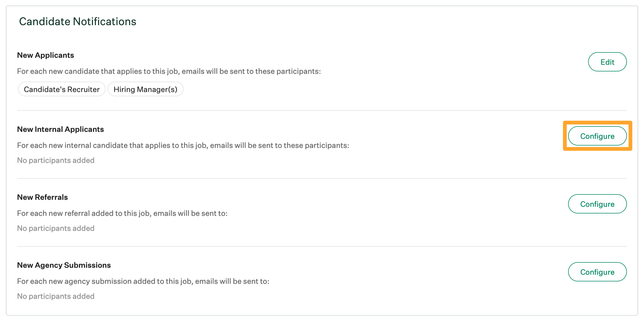Viewport: 644px width, 321px height.
Task: Click Configure beside New Agency Submissions
Action: pos(598,272)
